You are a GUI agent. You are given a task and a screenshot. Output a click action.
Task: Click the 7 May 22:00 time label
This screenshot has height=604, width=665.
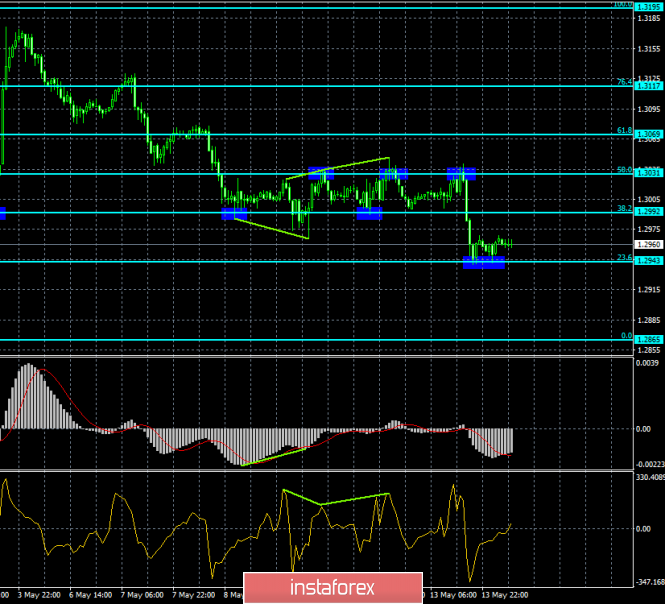194,595
